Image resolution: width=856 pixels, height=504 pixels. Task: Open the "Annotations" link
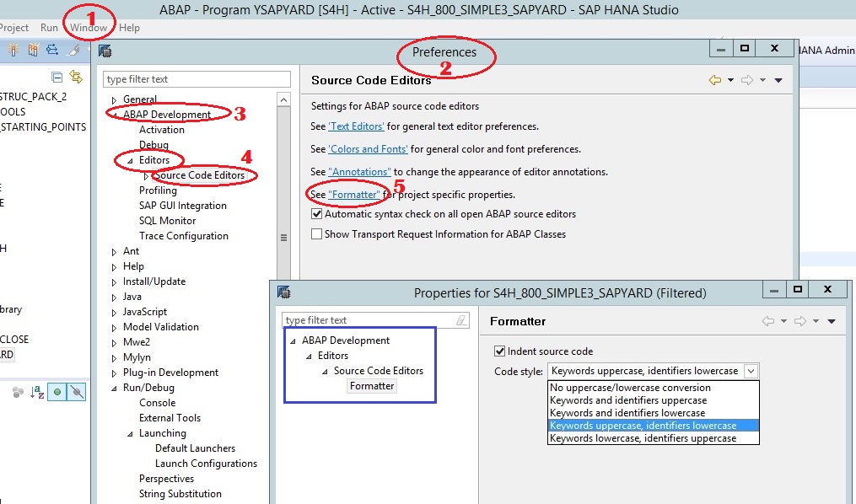click(359, 172)
